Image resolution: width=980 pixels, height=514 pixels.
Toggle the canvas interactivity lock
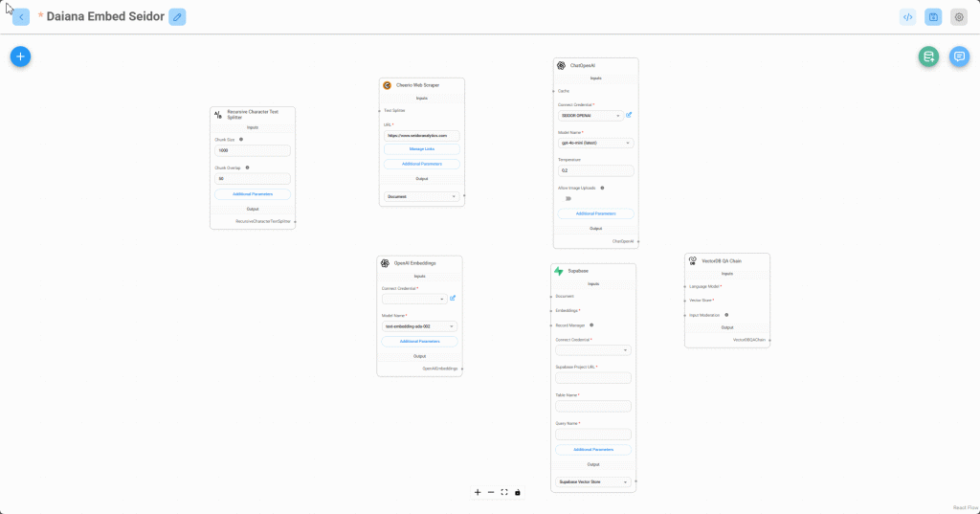coord(518,492)
